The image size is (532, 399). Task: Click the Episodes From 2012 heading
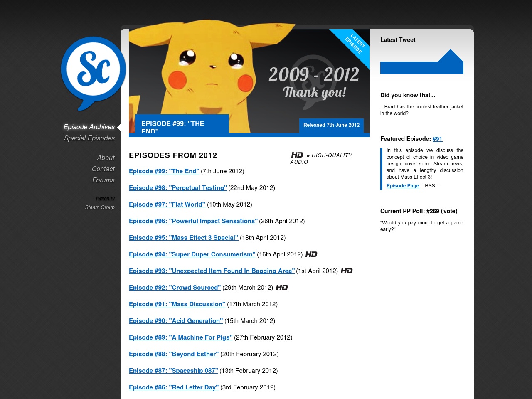coord(173,155)
